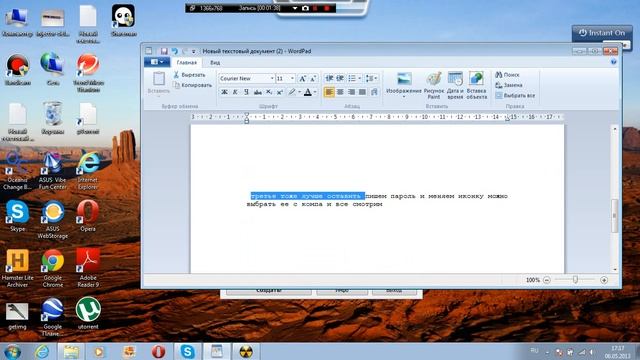Toggle italic (К) formatting
The height and width of the screenshot is (360, 640).
coord(235,92)
